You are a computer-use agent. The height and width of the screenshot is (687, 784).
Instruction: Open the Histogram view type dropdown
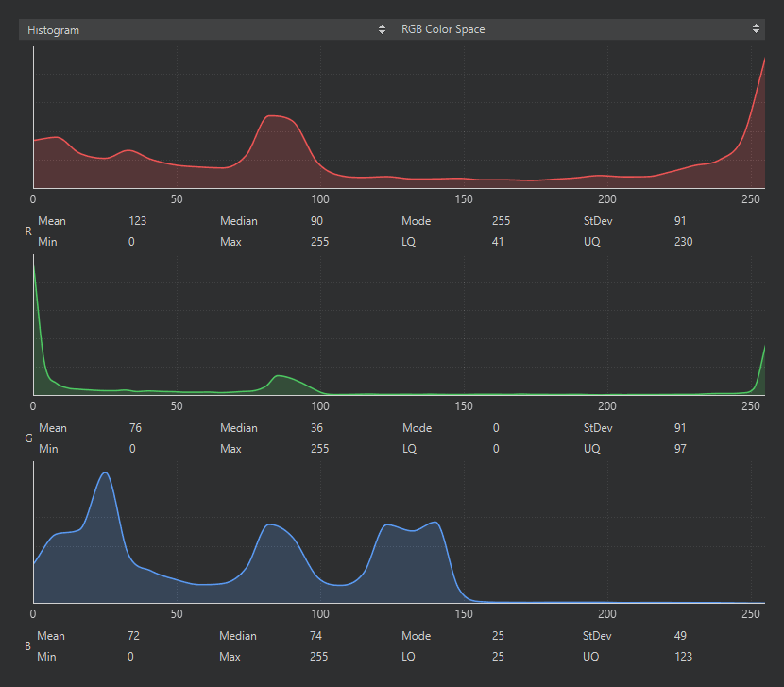pos(206,29)
